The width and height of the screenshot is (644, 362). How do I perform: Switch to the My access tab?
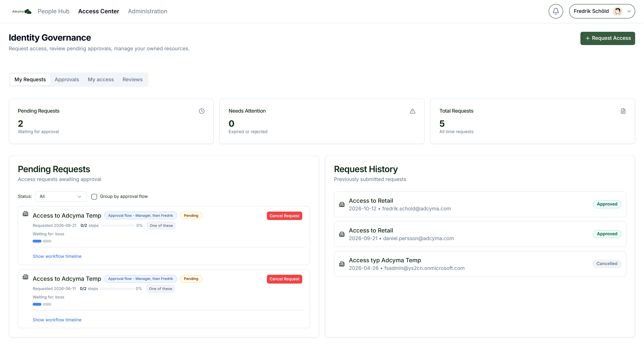pyautogui.click(x=101, y=79)
